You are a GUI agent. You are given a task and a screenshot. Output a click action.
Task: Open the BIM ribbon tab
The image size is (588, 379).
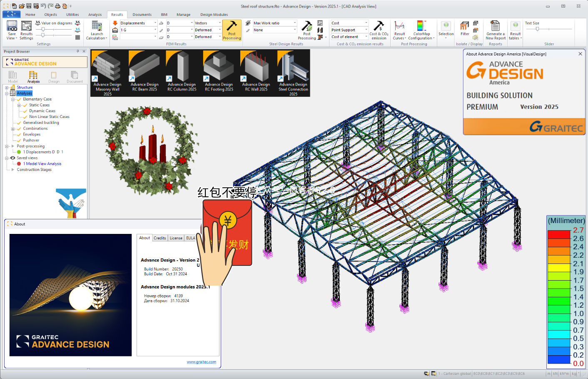(x=164, y=15)
